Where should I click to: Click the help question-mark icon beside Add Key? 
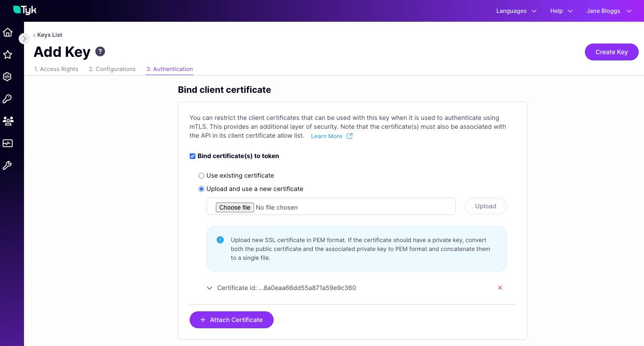[100, 51]
